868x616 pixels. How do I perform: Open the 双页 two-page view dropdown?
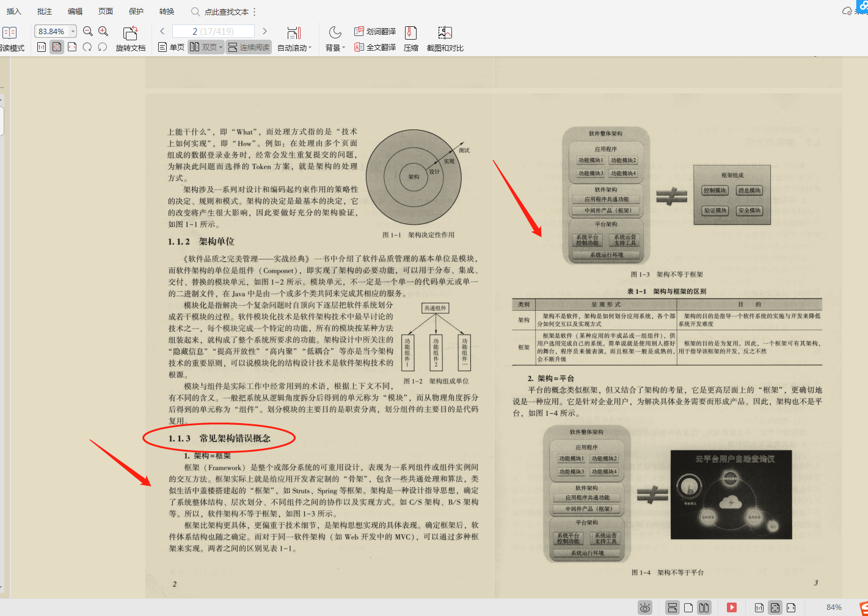206,47
